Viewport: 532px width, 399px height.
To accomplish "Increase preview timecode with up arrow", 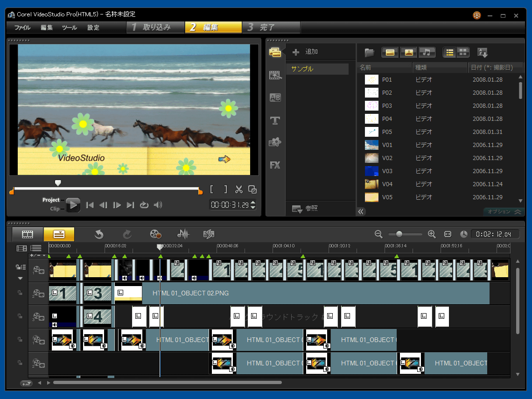I will tap(253, 203).
